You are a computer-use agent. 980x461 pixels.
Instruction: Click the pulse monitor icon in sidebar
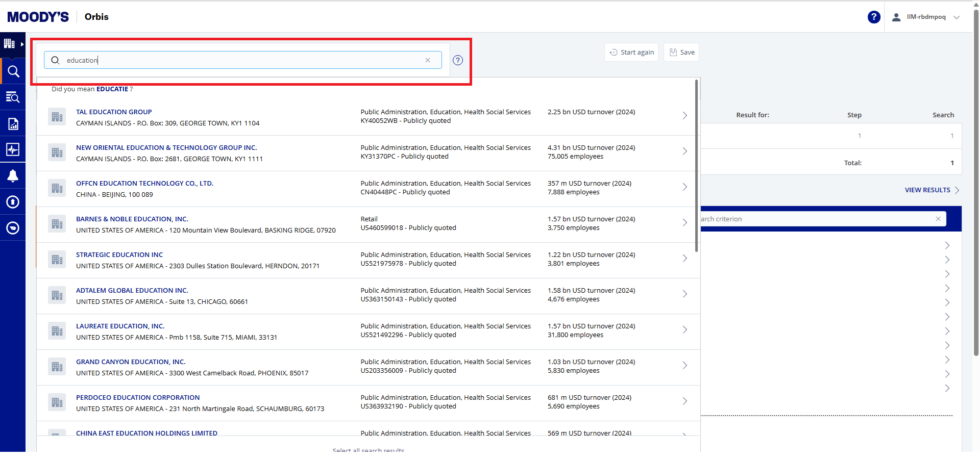pyautogui.click(x=13, y=149)
